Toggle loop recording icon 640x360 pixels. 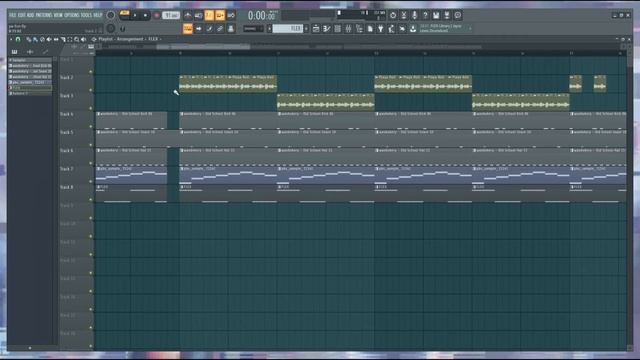231,16
